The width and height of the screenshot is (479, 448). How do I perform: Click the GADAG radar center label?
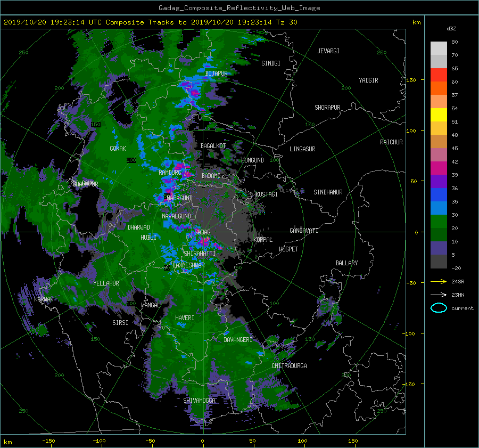(202, 232)
